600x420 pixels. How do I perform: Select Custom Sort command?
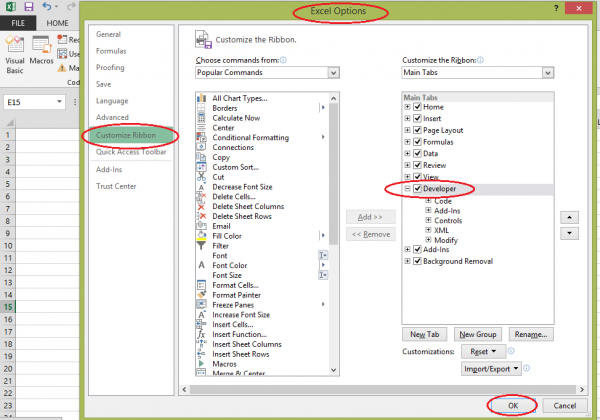235,167
